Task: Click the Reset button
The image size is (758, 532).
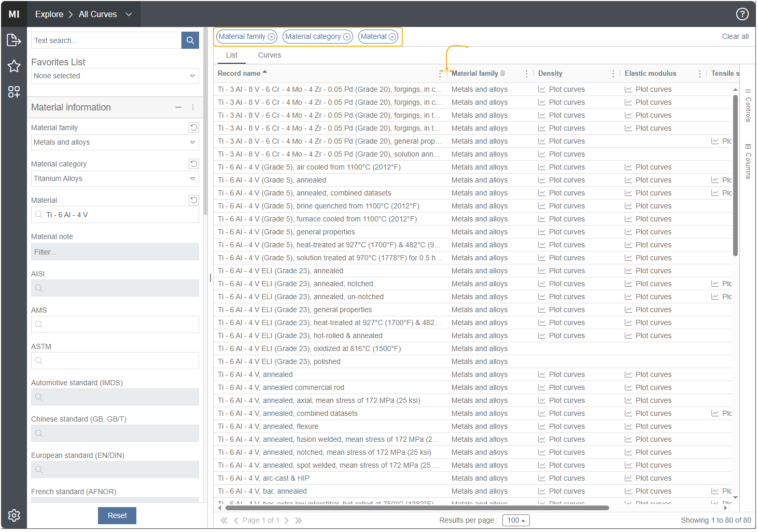Action: click(x=117, y=515)
